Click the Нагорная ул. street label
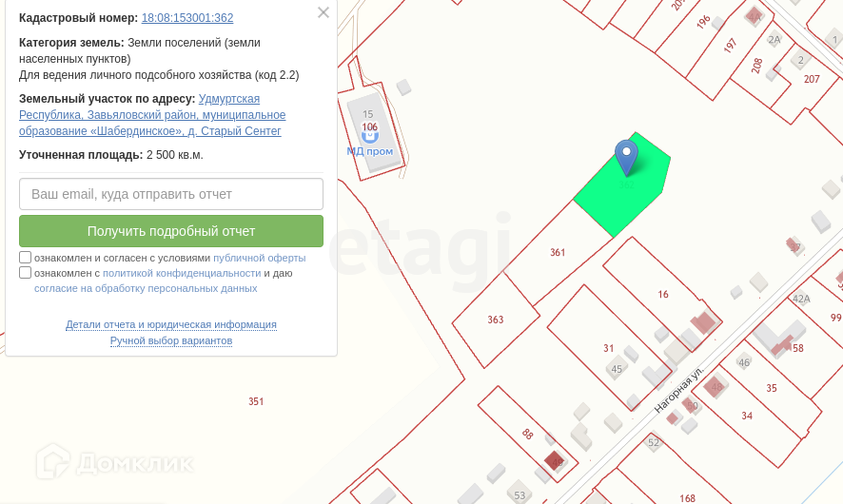843x504 pixels. [x=679, y=390]
